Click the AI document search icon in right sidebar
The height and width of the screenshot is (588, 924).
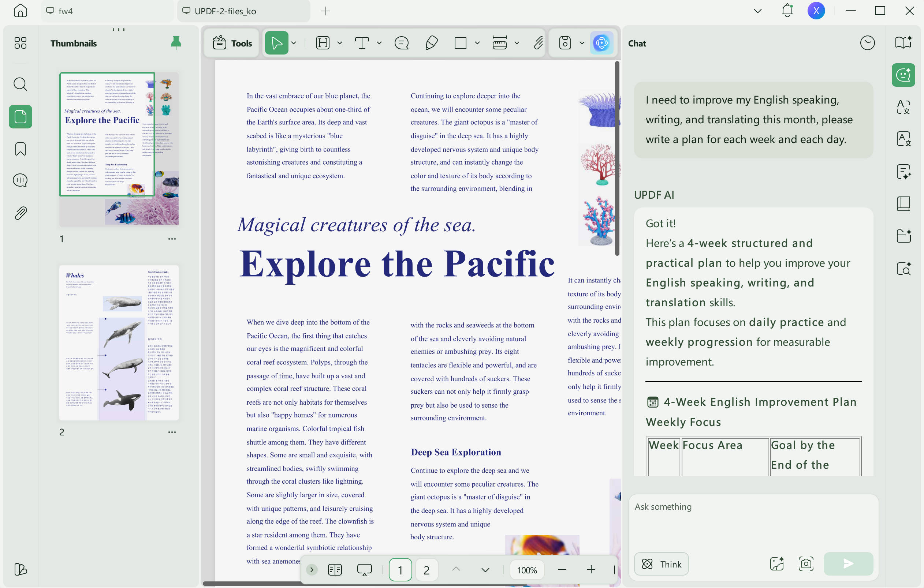903,269
